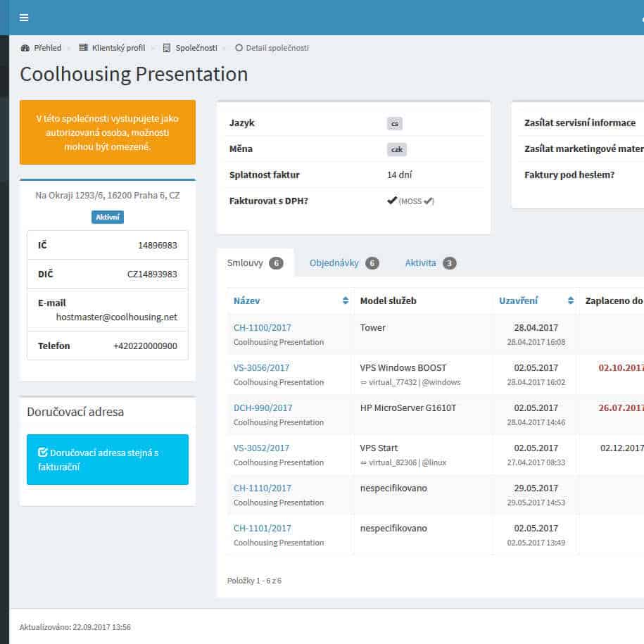The width and height of the screenshot is (644, 644).
Task: Click the checkmark next to Fakturovat s DPH
Action: point(392,201)
